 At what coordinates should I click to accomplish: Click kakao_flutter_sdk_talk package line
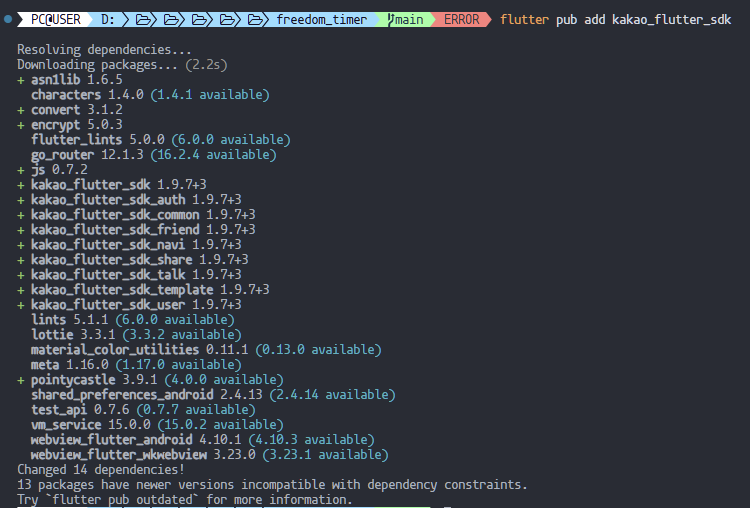click(129, 275)
